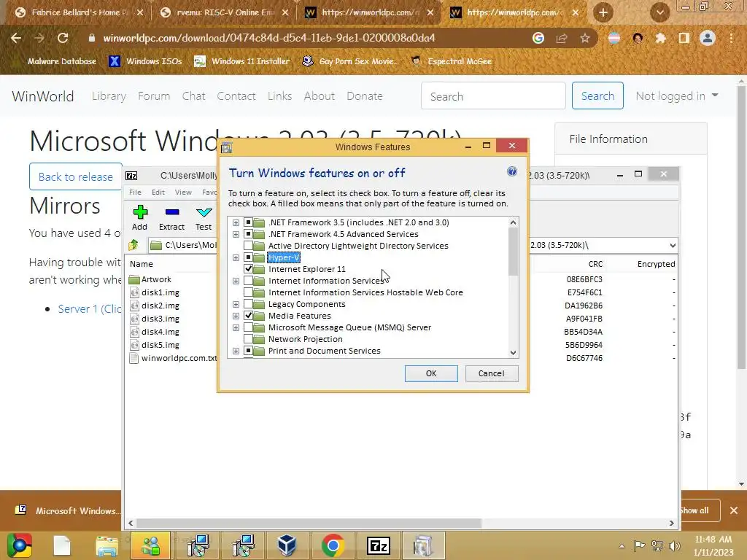This screenshot has width=747, height=560.
Task: Open the Windows ISOs bookmark
Action: 146,61
